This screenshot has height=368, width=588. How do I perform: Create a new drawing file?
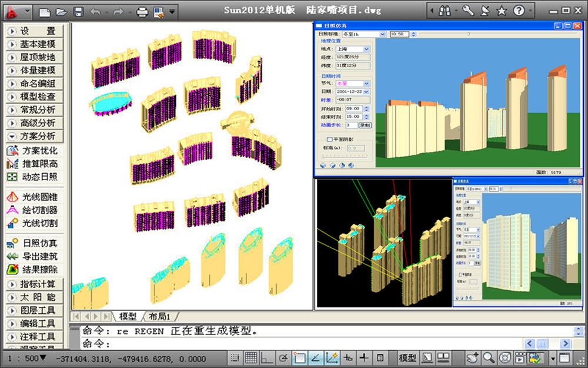pos(45,12)
